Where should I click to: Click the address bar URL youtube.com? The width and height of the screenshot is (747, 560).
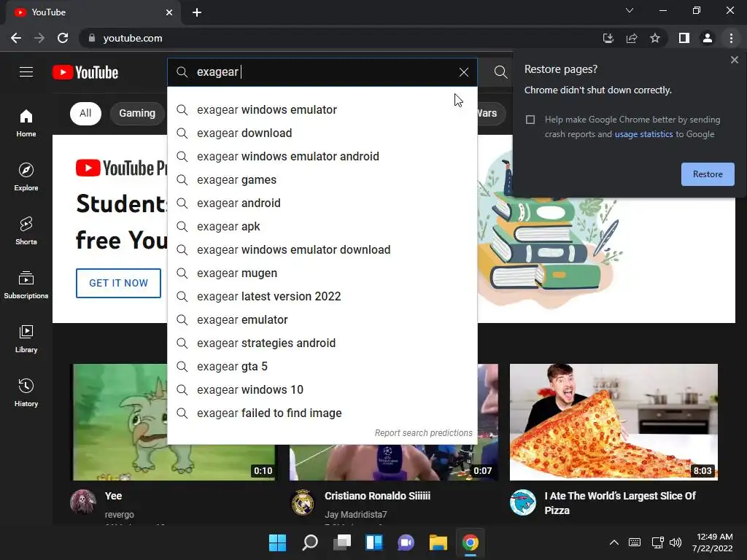click(x=133, y=38)
